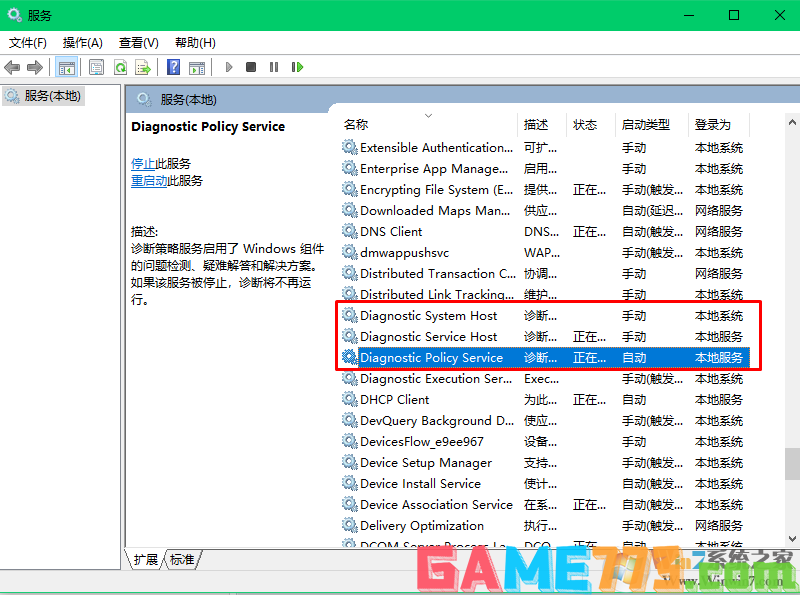Open the Properties toolbar icon

(x=96, y=67)
